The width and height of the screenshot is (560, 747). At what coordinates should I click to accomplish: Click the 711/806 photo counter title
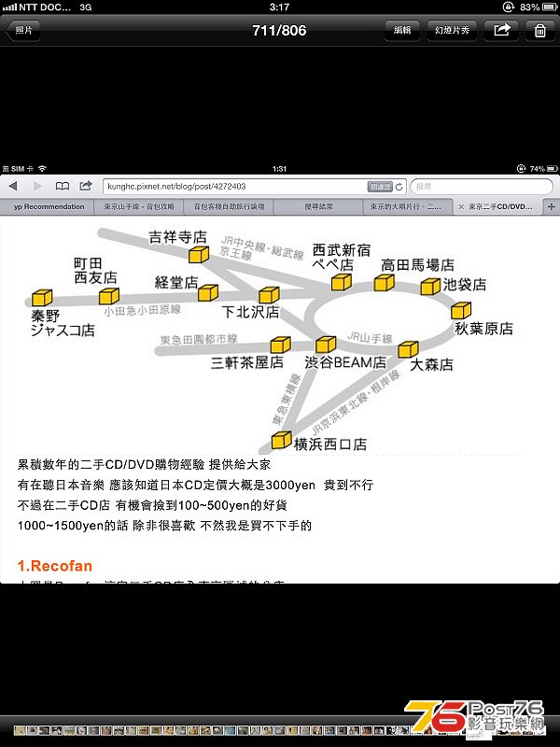tap(279, 31)
